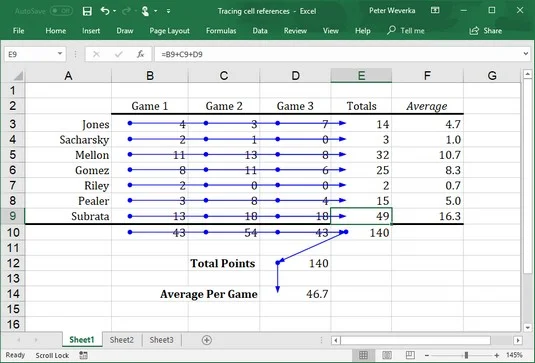The height and width of the screenshot is (363, 535).
Task: Click the Tell me search box
Action: point(406,31)
